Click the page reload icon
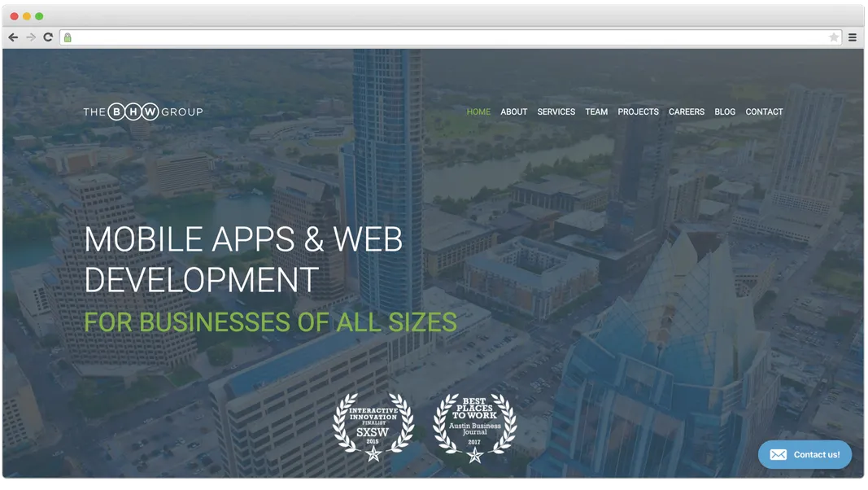The width and height of the screenshot is (868, 490). point(48,37)
